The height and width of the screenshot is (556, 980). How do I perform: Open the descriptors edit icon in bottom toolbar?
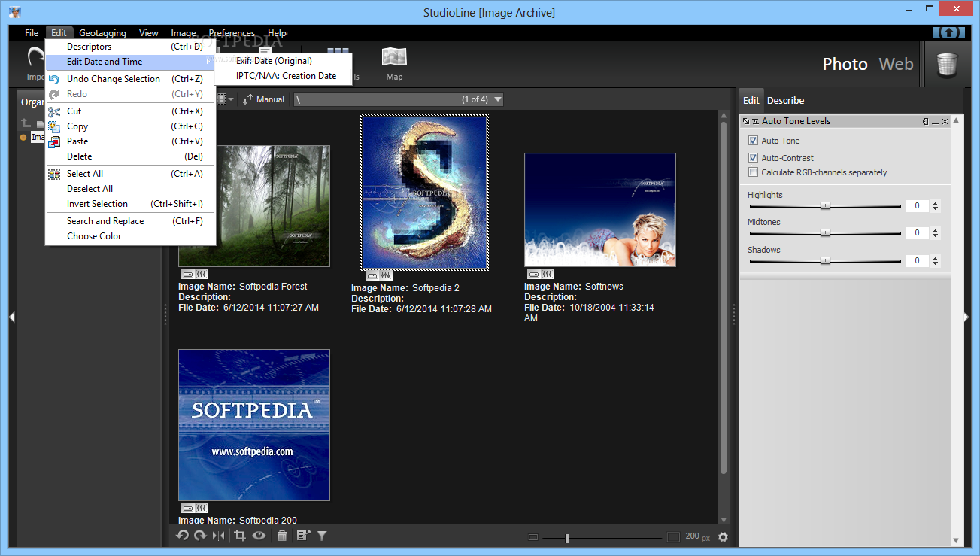[x=303, y=536]
